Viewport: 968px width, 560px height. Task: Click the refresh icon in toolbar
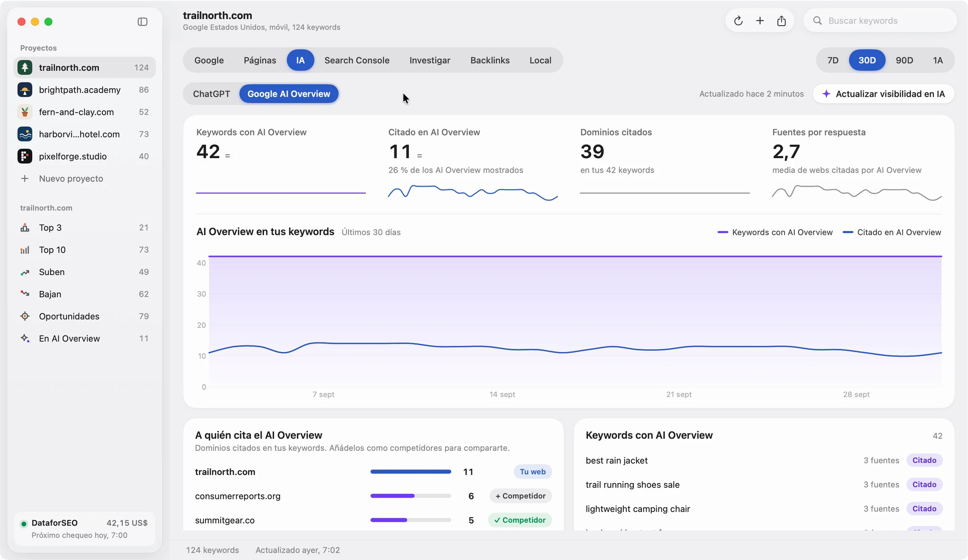coord(738,21)
